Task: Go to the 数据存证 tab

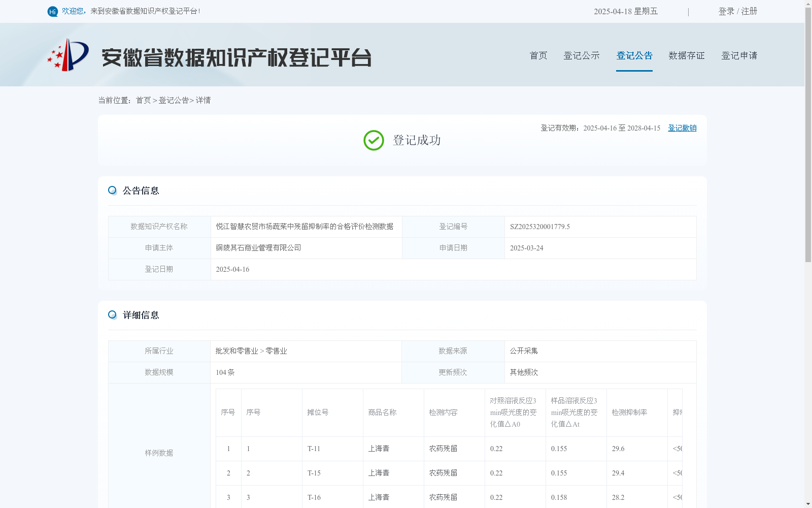Action: click(x=687, y=55)
